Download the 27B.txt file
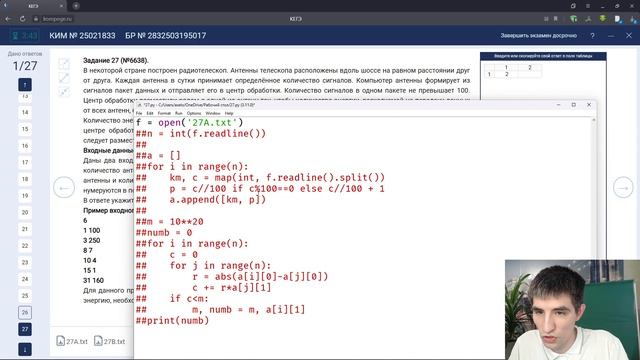The width and height of the screenshot is (640, 360). point(109,341)
